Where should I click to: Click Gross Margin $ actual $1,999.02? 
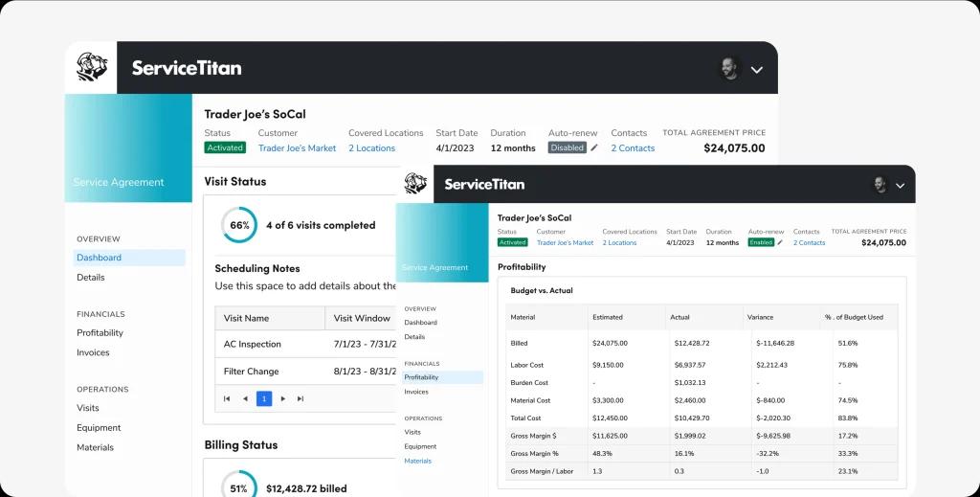click(690, 436)
